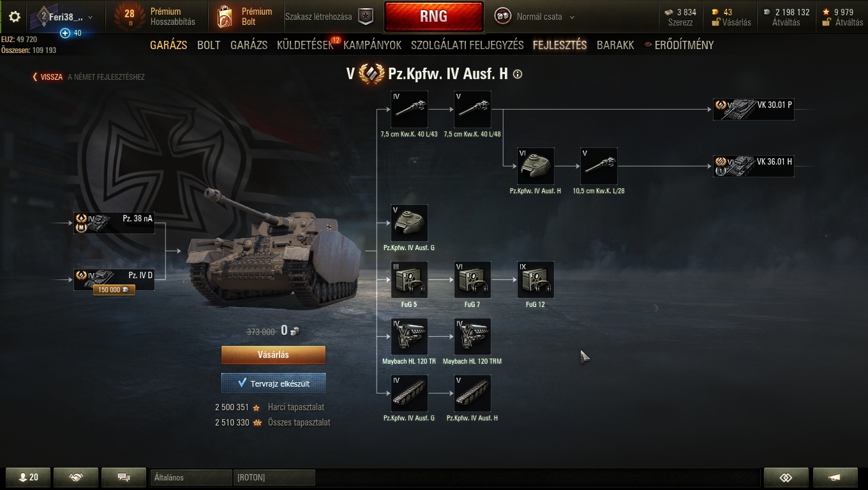Select the FuG 12 radio module

click(x=535, y=280)
